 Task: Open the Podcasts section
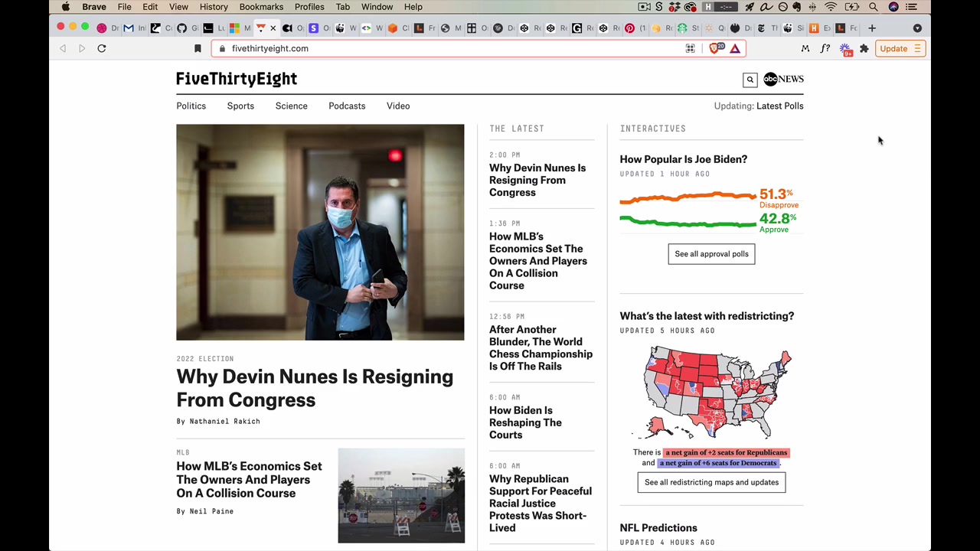click(x=347, y=106)
